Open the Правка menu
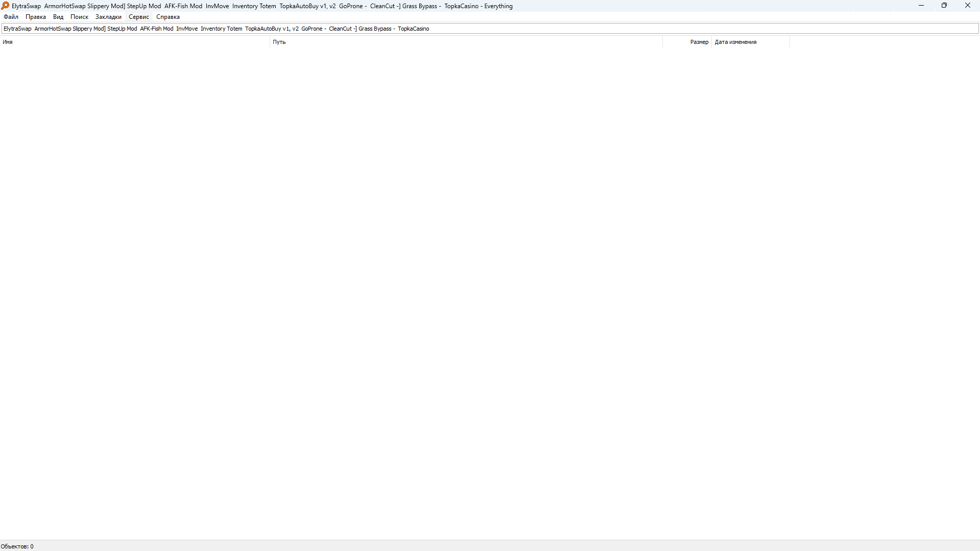Image resolution: width=980 pixels, height=551 pixels. [x=35, y=17]
